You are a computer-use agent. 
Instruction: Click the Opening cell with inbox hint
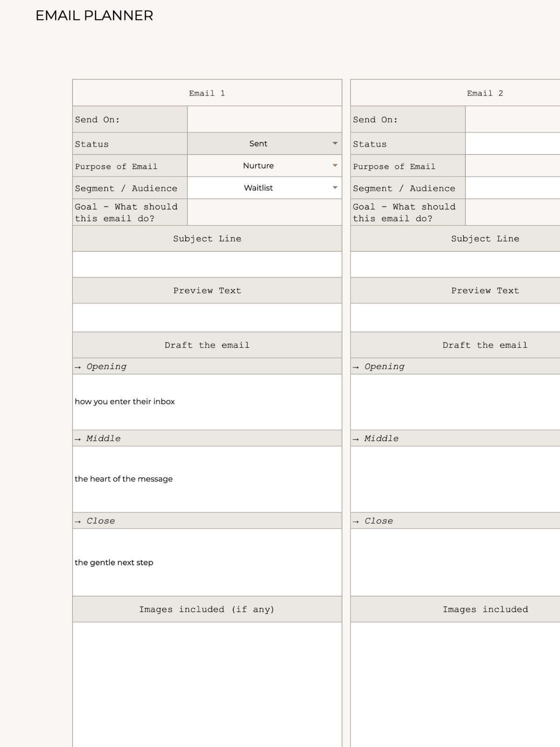207,402
